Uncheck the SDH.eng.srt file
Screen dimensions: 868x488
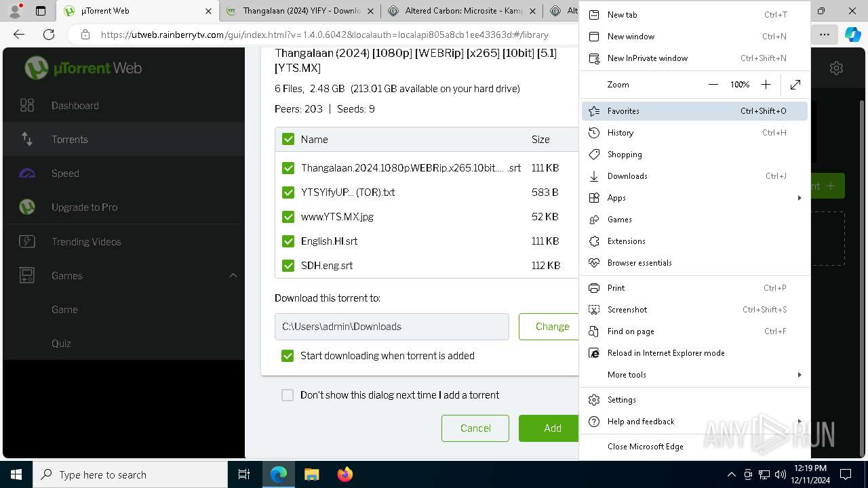point(288,265)
